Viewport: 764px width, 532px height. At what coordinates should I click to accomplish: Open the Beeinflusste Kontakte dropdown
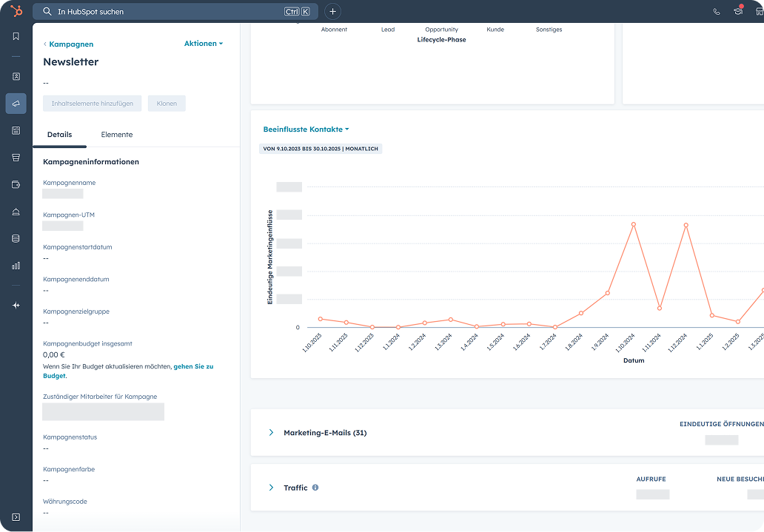click(306, 129)
